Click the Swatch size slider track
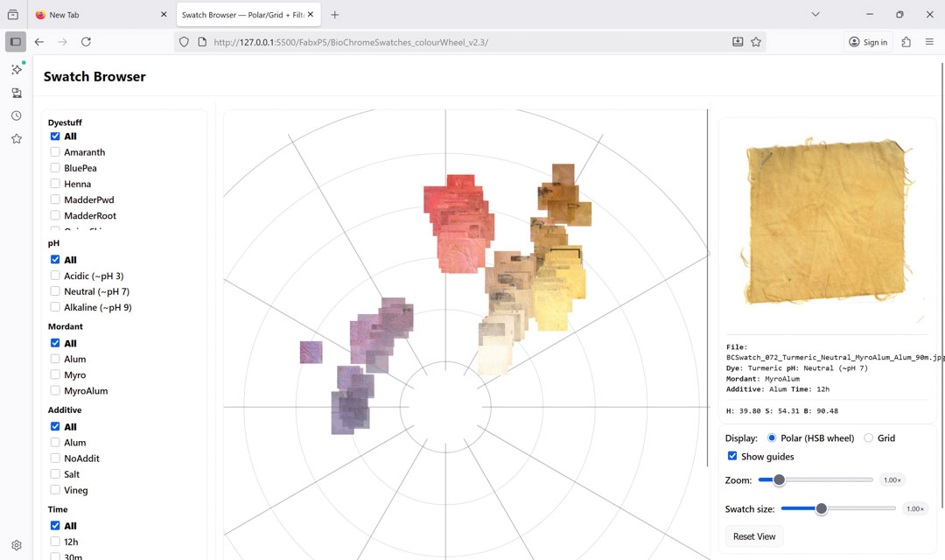 (857, 508)
